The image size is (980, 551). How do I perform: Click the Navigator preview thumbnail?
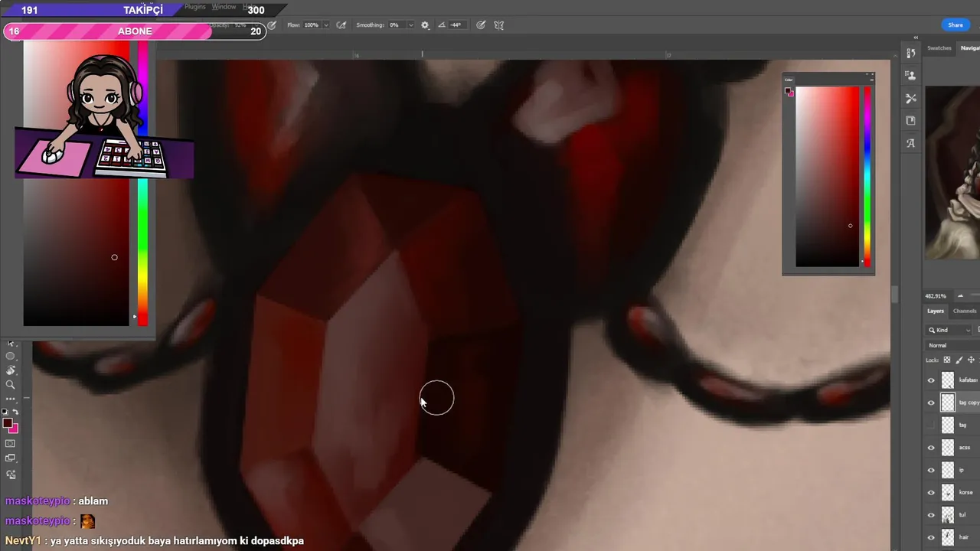(952, 172)
